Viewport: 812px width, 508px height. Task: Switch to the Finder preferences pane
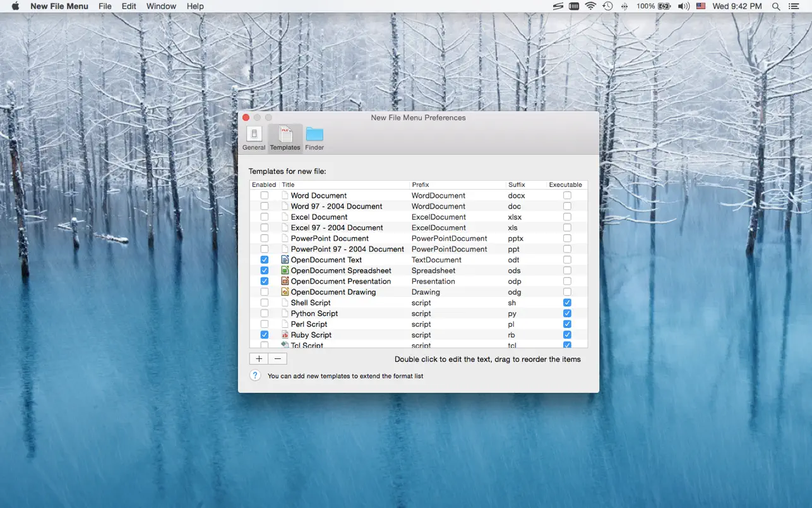[x=314, y=138]
